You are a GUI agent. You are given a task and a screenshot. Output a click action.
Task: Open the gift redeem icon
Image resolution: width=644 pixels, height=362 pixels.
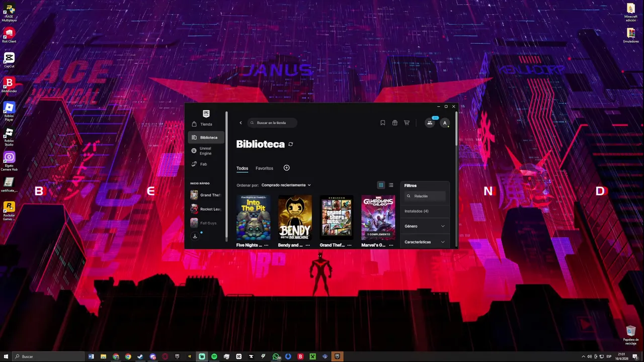coord(395,123)
